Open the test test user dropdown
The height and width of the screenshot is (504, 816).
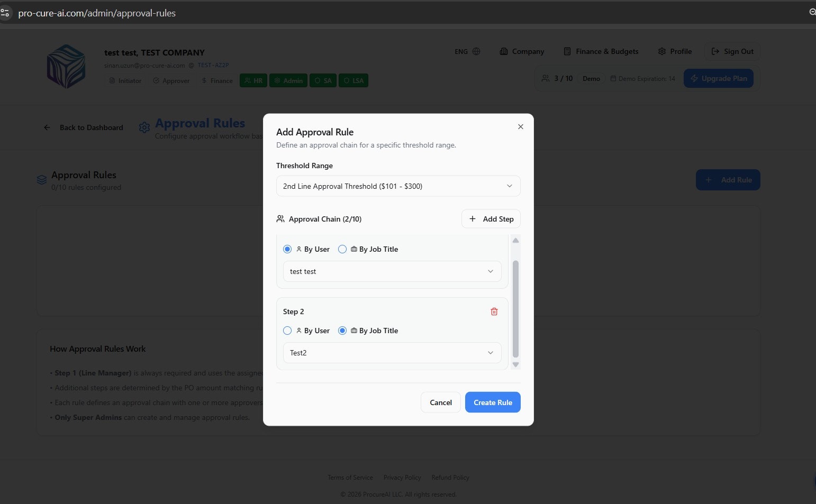(392, 271)
